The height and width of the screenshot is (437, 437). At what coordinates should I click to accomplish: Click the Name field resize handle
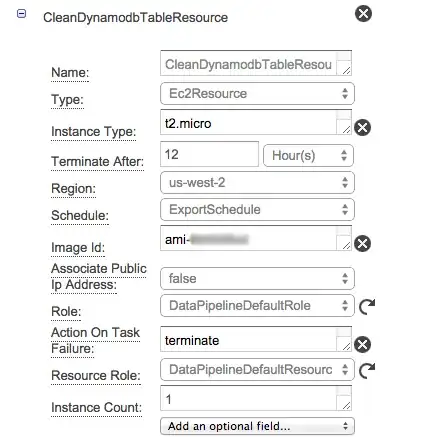coord(346,70)
